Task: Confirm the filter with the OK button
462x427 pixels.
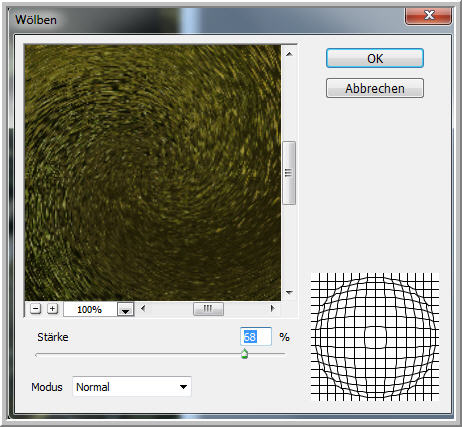Action: [x=375, y=58]
